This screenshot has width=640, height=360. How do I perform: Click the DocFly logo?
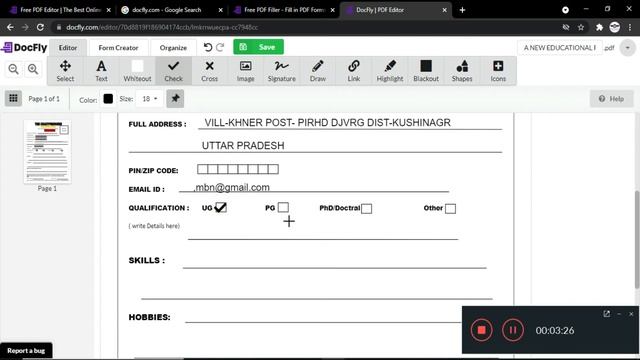click(24, 47)
